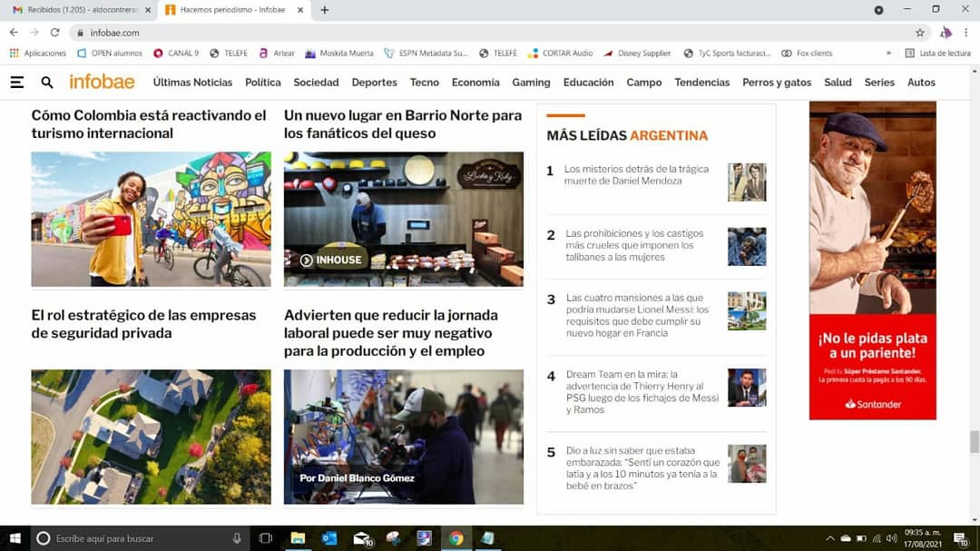
Task: Click the Santander loan advertisement banner
Action: click(x=873, y=261)
